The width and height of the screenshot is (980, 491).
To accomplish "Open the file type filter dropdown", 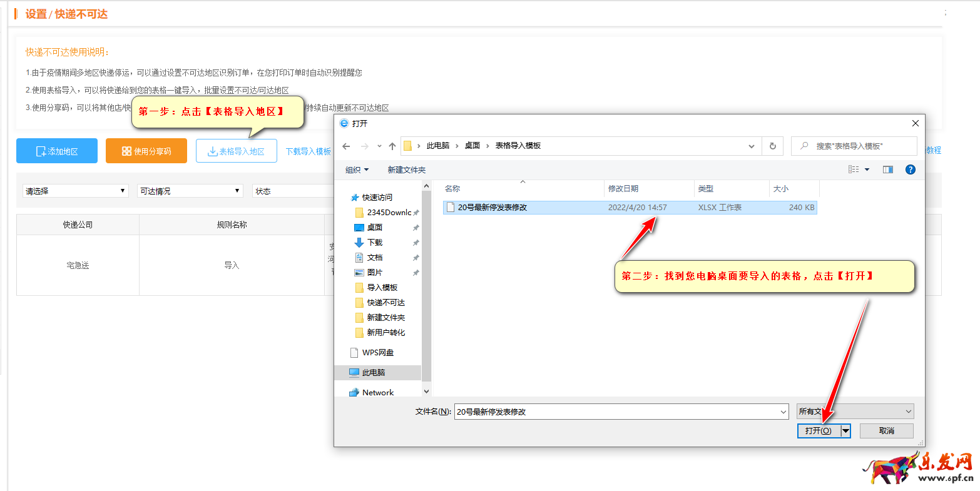I will (855, 412).
